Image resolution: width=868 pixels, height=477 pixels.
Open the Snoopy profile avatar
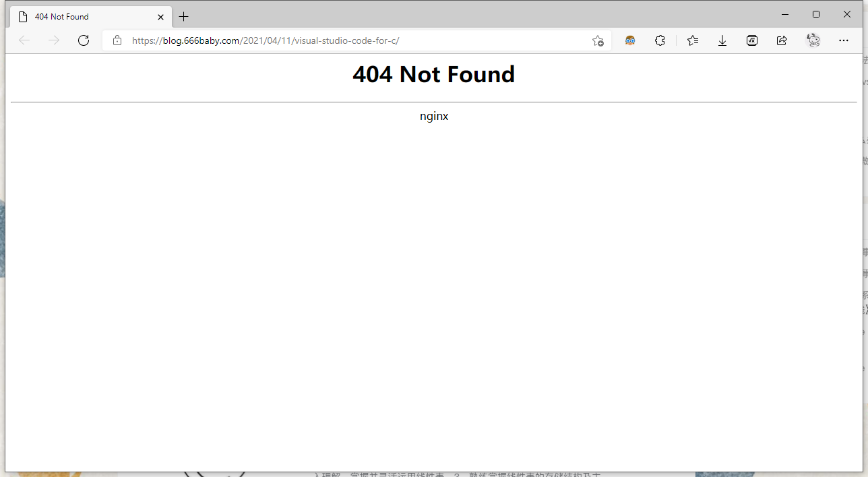pyautogui.click(x=813, y=40)
